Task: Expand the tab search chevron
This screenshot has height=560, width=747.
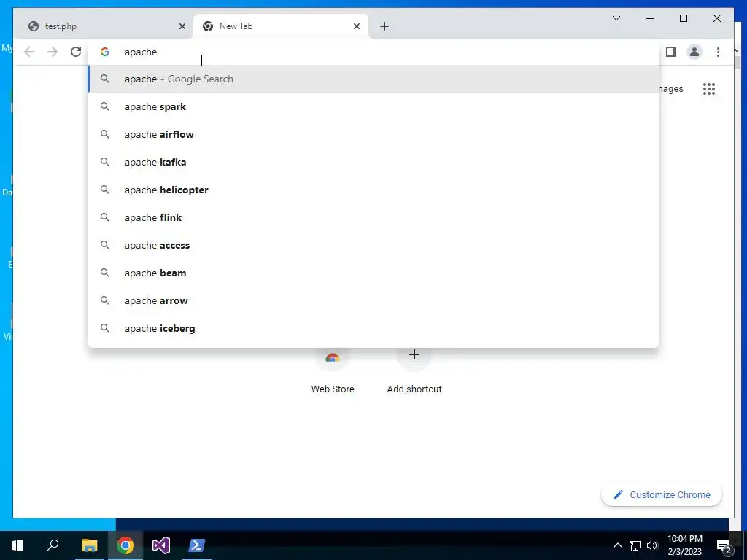Action: coord(616,18)
